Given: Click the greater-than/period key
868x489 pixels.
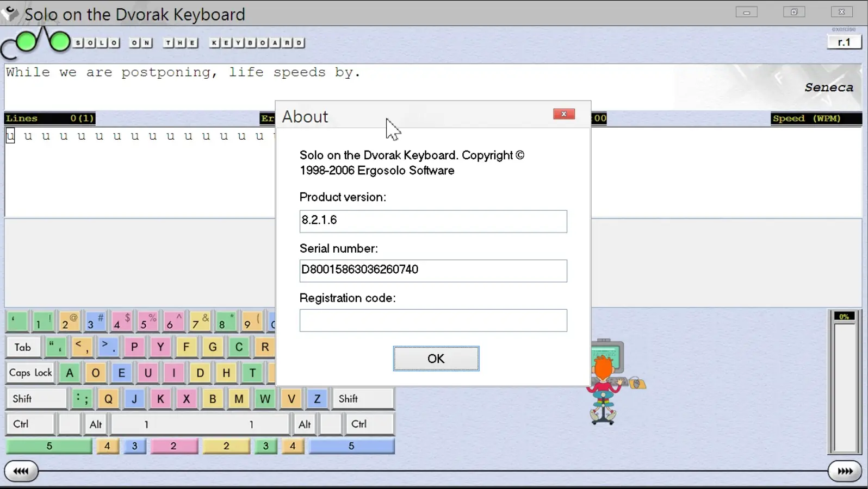Looking at the screenshot, I should (108, 347).
